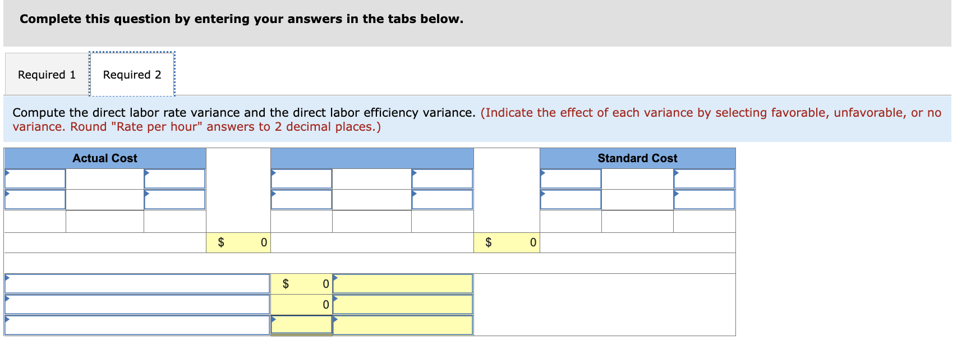Switch to the Required 1 tab
The height and width of the screenshot is (344, 980).
click(x=47, y=74)
